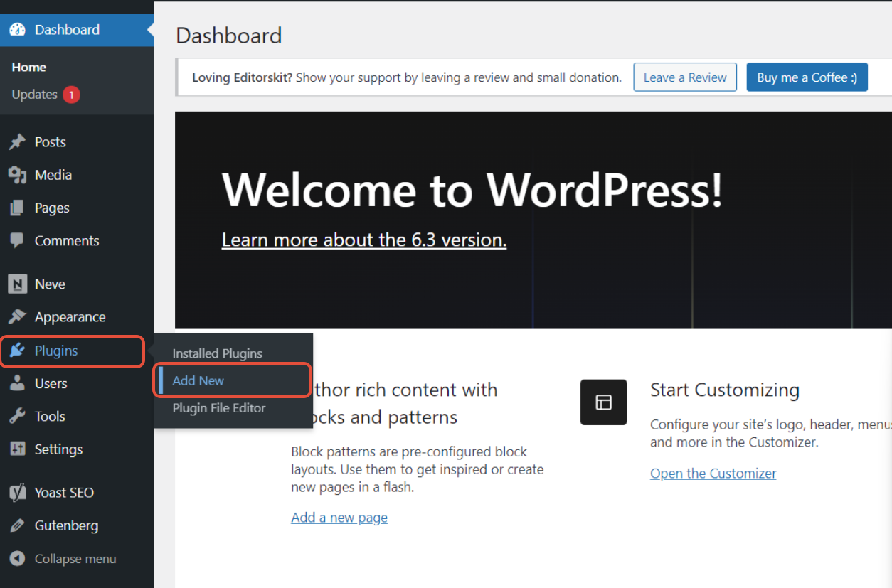Select Installed Plugins from the flyout
Image resolution: width=892 pixels, height=588 pixels.
click(x=218, y=353)
